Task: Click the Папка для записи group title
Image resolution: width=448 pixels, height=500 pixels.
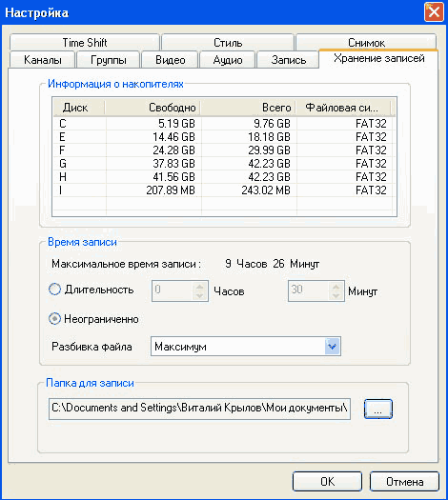Action: 90,383
